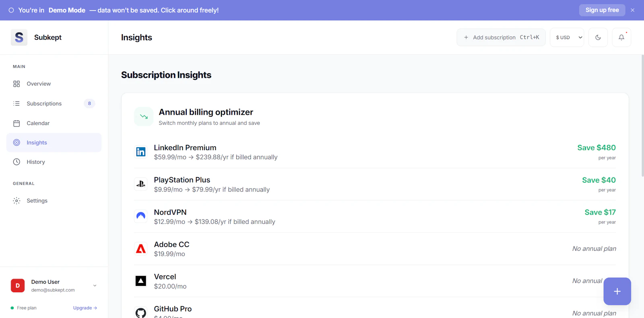Click the Subkept brand name
The width and height of the screenshot is (644, 318).
pos(48,37)
